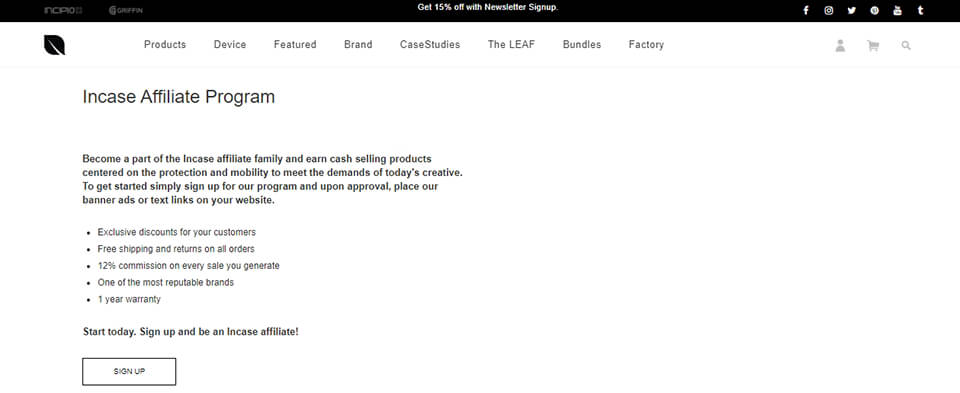The height and width of the screenshot is (393, 960).
Task: Open the Instagram icon in top bar
Action: point(828,10)
